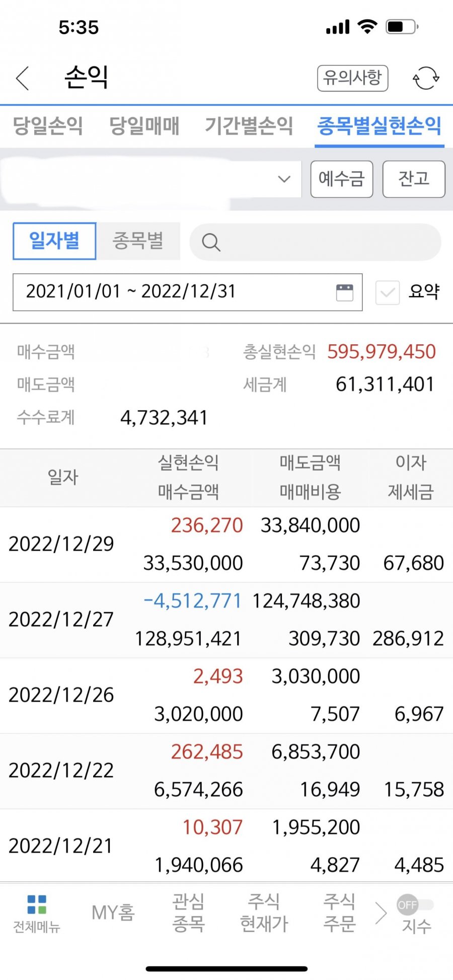Image resolution: width=453 pixels, height=980 pixels.
Task: Open the account selection dropdown
Action: pos(150,179)
